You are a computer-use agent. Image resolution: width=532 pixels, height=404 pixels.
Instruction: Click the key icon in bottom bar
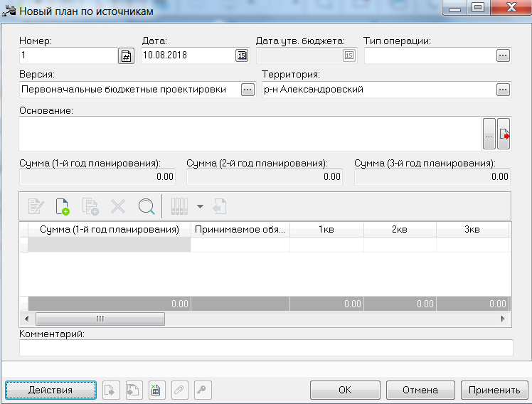(203, 390)
